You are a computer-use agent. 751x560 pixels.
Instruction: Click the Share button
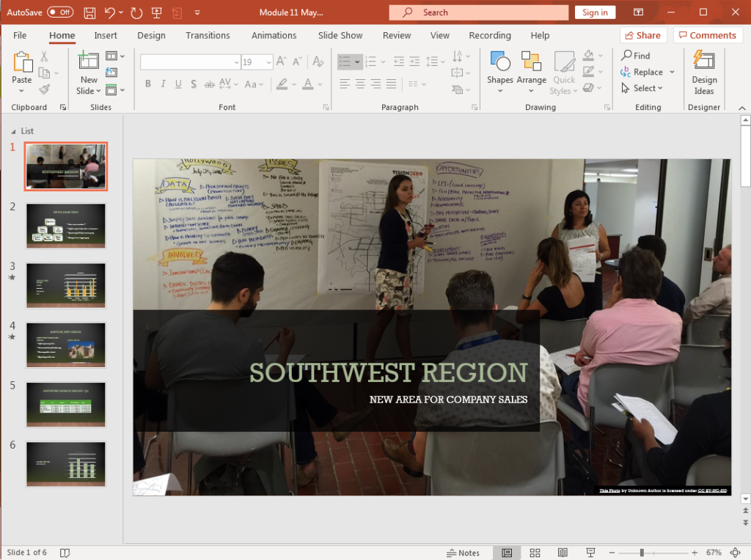(643, 35)
